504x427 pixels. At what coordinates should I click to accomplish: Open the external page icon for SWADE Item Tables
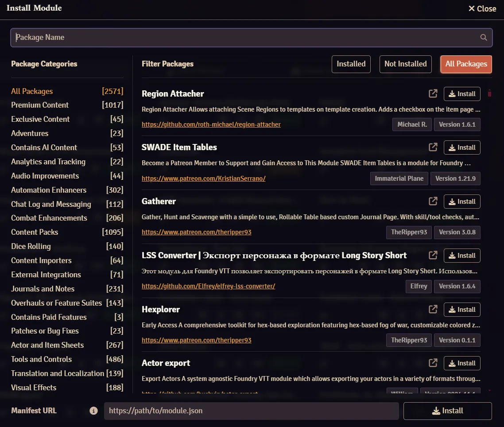pyautogui.click(x=433, y=147)
